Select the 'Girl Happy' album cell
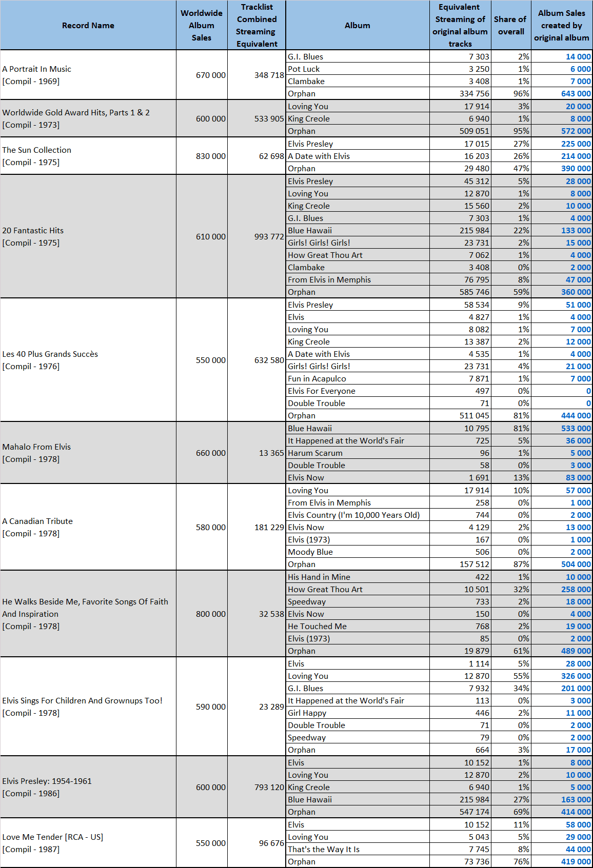 point(358,713)
